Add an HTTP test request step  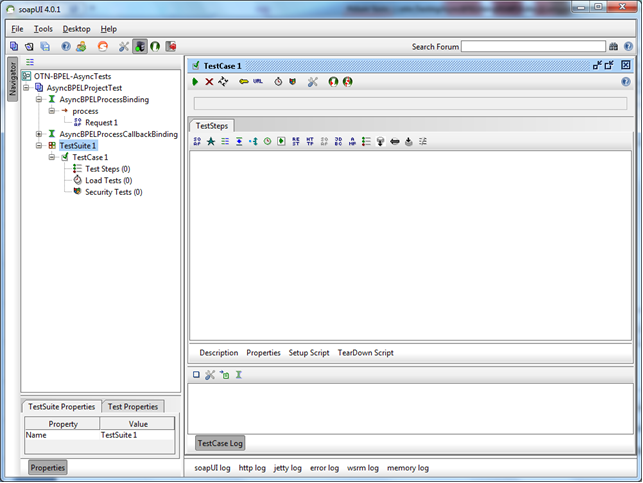(x=310, y=141)
